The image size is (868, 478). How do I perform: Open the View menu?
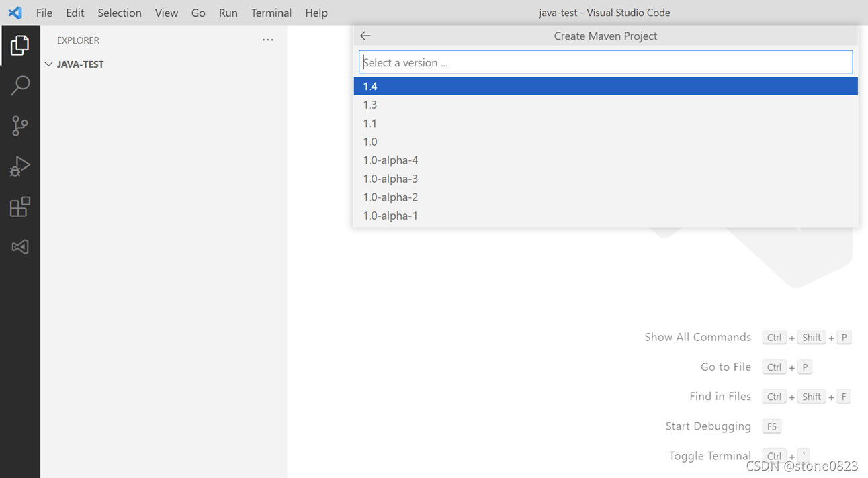[167, 13]
